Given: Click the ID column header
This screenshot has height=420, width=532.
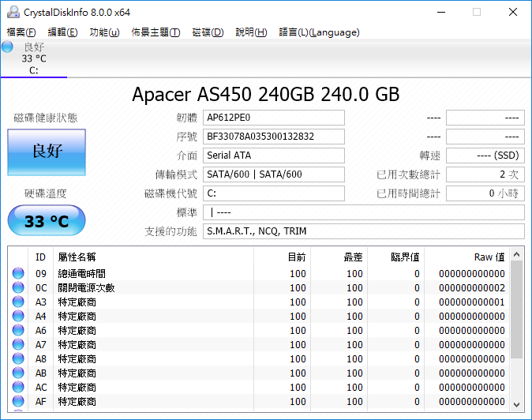Looking at the screenshot, I should 40,257.
